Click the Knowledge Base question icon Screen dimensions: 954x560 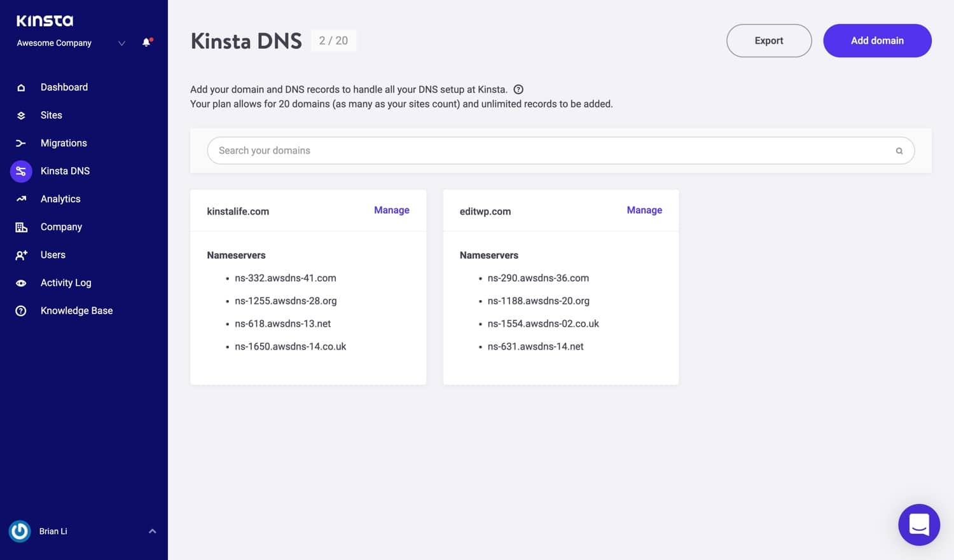tap(21, 311)
